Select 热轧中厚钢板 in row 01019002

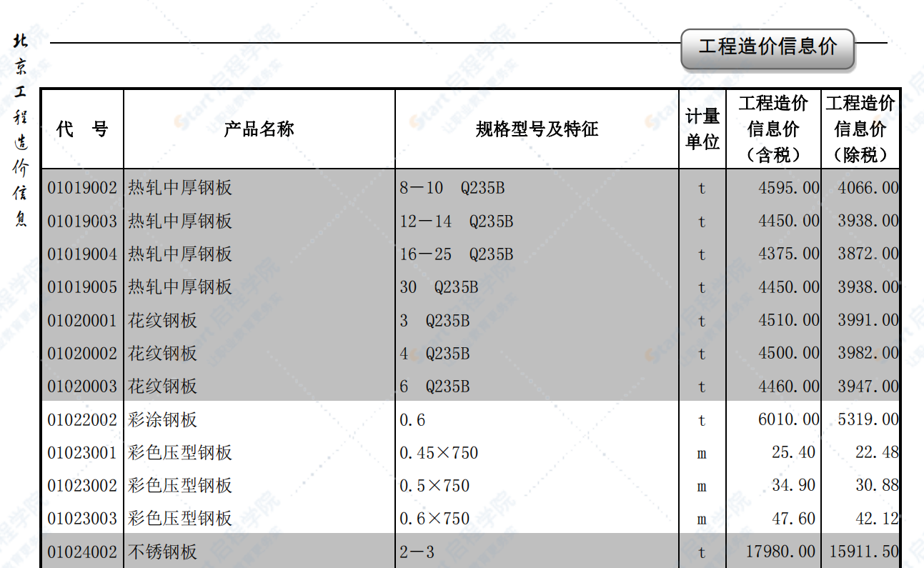[x=180, y=188]
